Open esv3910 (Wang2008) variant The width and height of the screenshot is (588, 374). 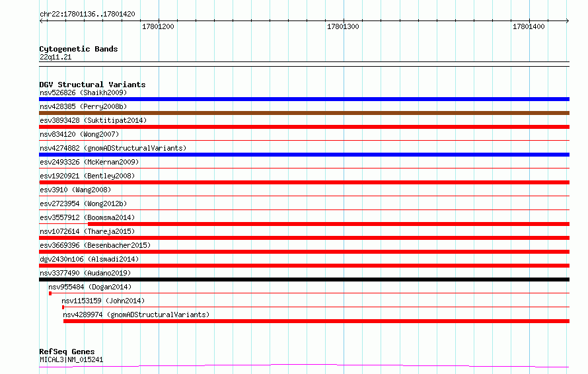click(75, 190)
